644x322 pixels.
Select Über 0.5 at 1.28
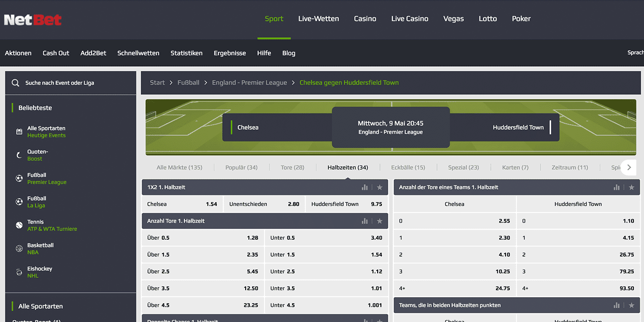point(203,238)
